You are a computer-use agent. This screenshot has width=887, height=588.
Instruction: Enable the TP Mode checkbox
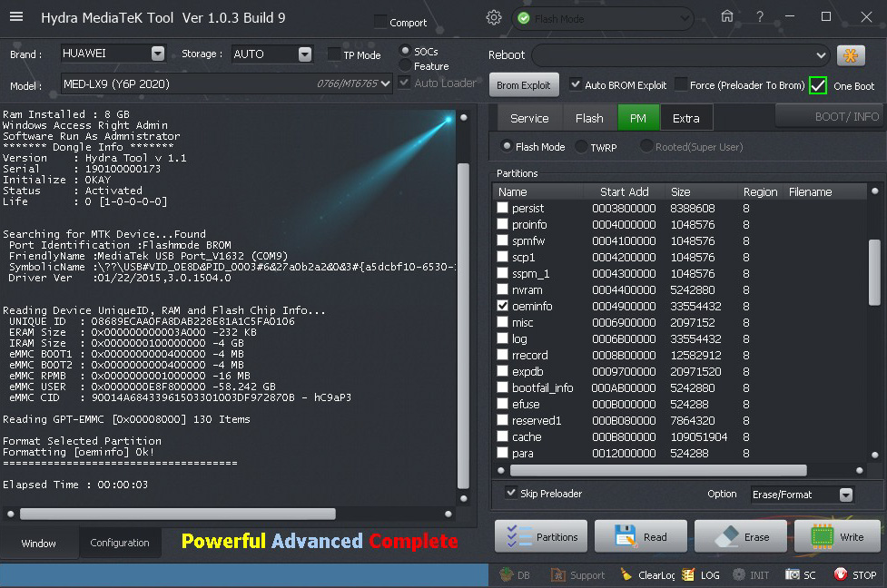pos(334,54)
